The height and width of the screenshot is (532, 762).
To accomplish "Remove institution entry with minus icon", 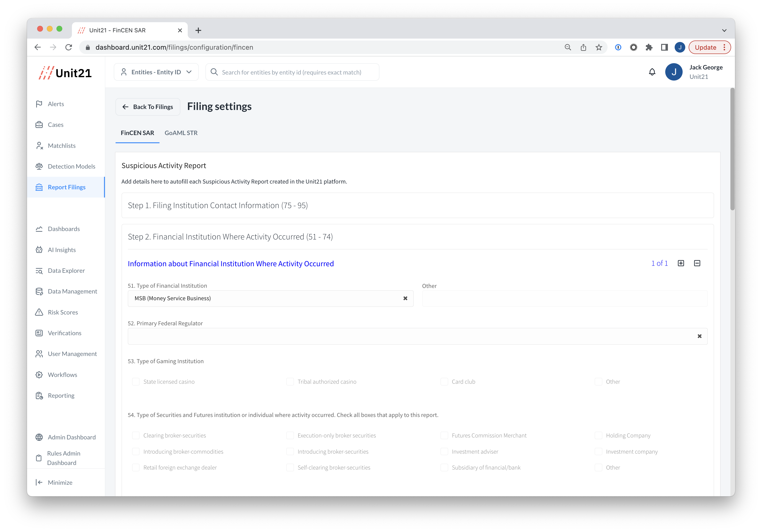I will point(697,263).
